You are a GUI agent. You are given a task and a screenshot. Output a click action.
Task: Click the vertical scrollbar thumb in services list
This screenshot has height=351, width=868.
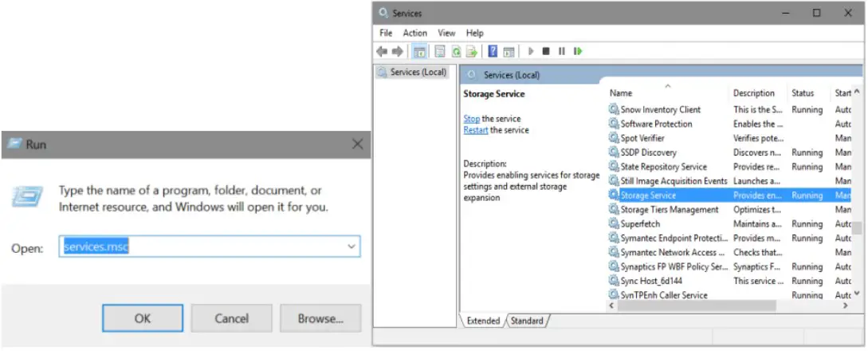[857, 228]
